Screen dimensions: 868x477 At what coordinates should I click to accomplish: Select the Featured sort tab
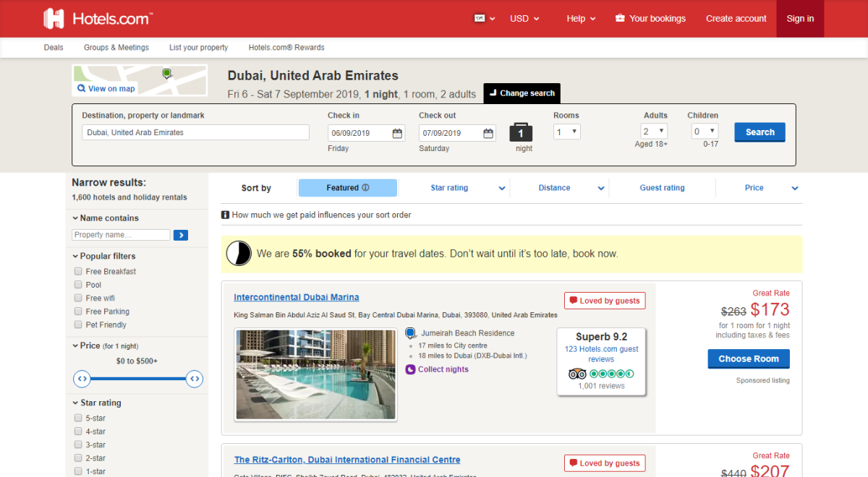[x=348, y=188]
